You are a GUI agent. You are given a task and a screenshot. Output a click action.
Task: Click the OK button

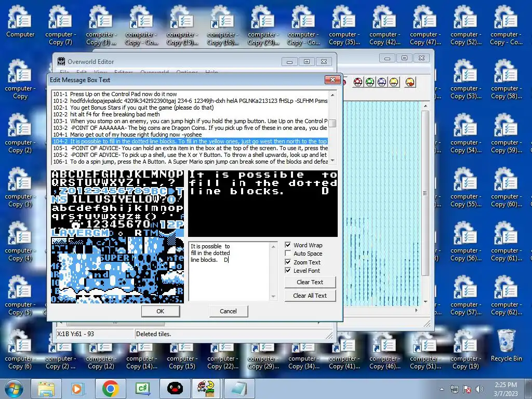pos(161,311)
